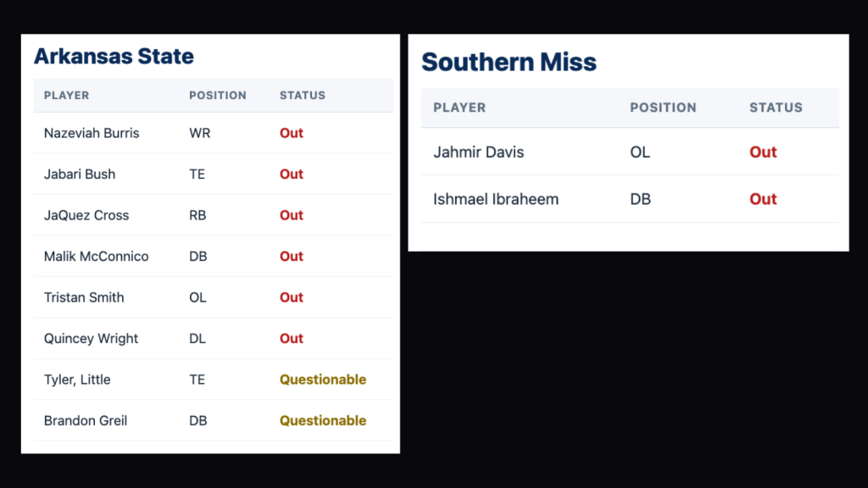Screen dimensions: 868x488
Task: Select Jabari Bush in the player list
Action: coord(80,175)
